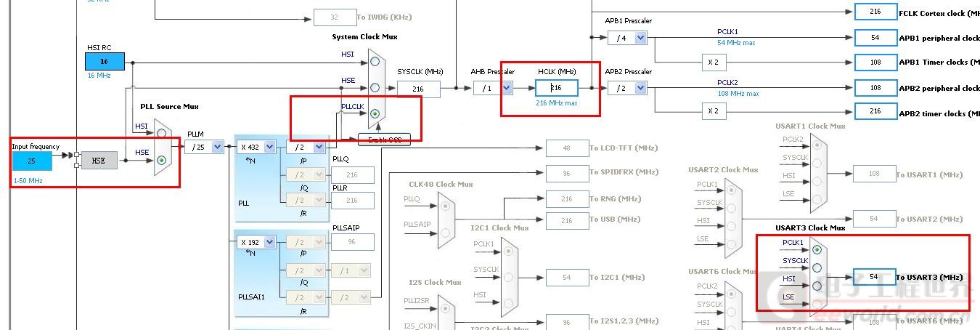
Task: Select HSI in PLL Source Mux
Action: pyautogui.click(x=161, y=134)
